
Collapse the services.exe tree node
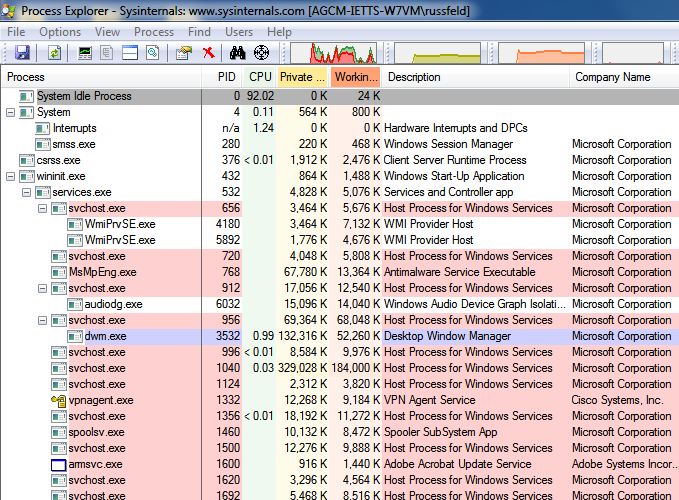click(27, 192)
